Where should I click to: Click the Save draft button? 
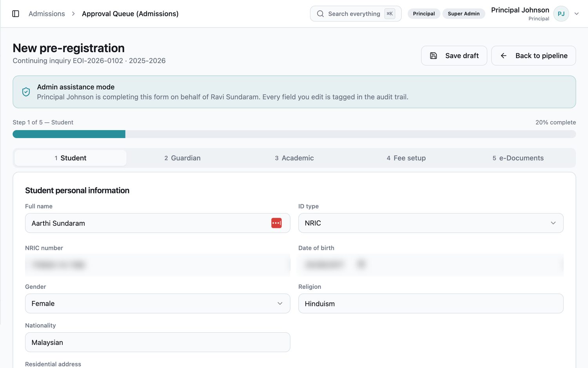coord(454,56)
